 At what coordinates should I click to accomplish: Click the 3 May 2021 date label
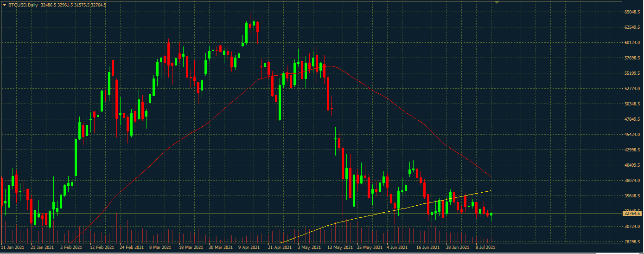point(310,248)
